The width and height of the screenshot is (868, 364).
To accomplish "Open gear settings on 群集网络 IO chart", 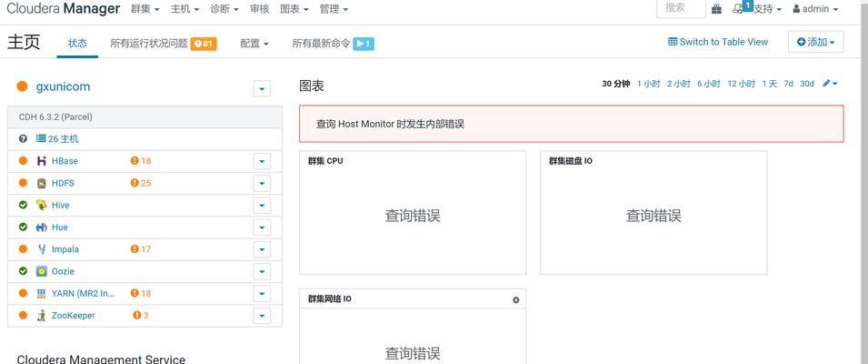I will [516, 299].
